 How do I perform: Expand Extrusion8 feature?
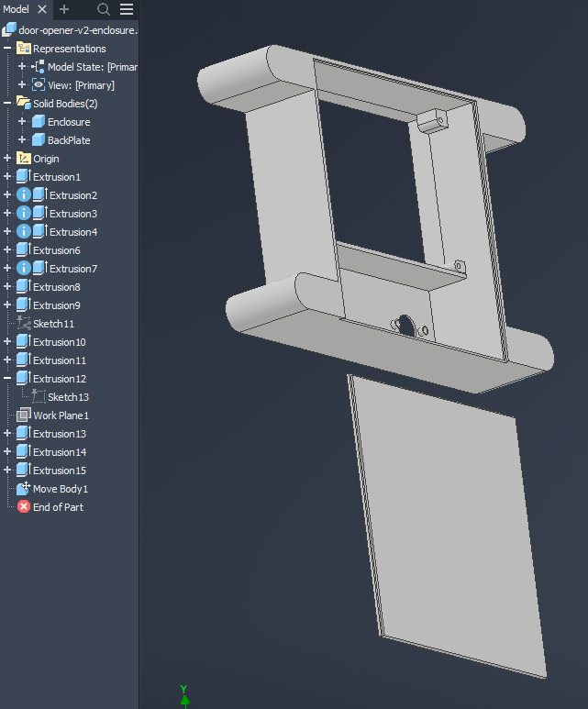coord(7,286)
